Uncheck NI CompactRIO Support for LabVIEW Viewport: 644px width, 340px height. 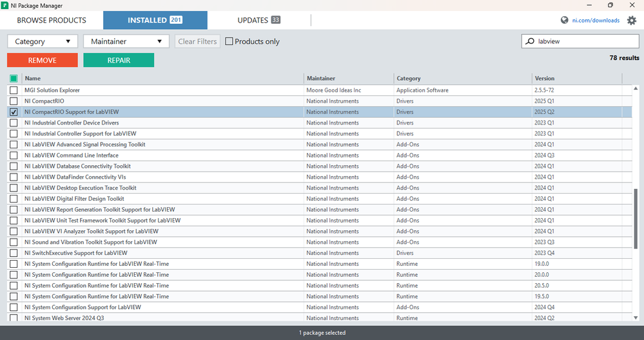pos(14,112)
